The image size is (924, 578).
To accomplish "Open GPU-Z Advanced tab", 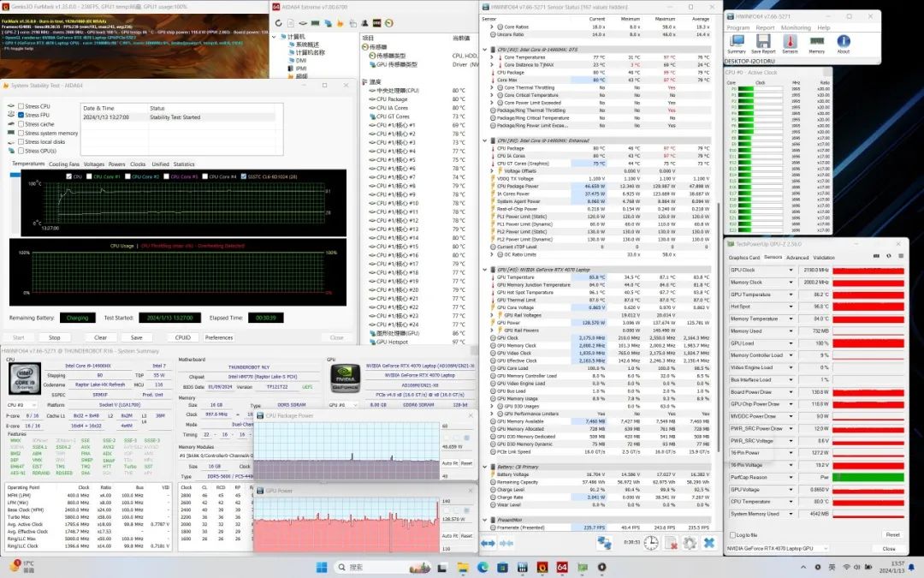I will [797, 257].
